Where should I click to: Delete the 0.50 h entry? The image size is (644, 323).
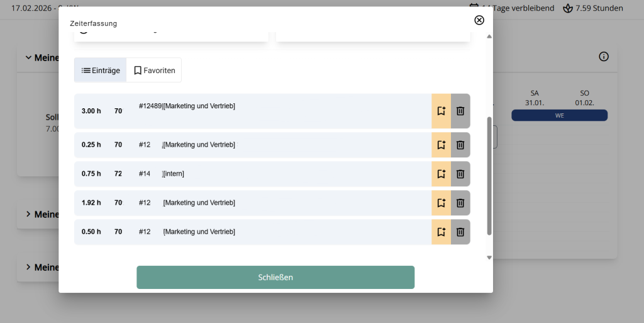click(x=460, y=232)
